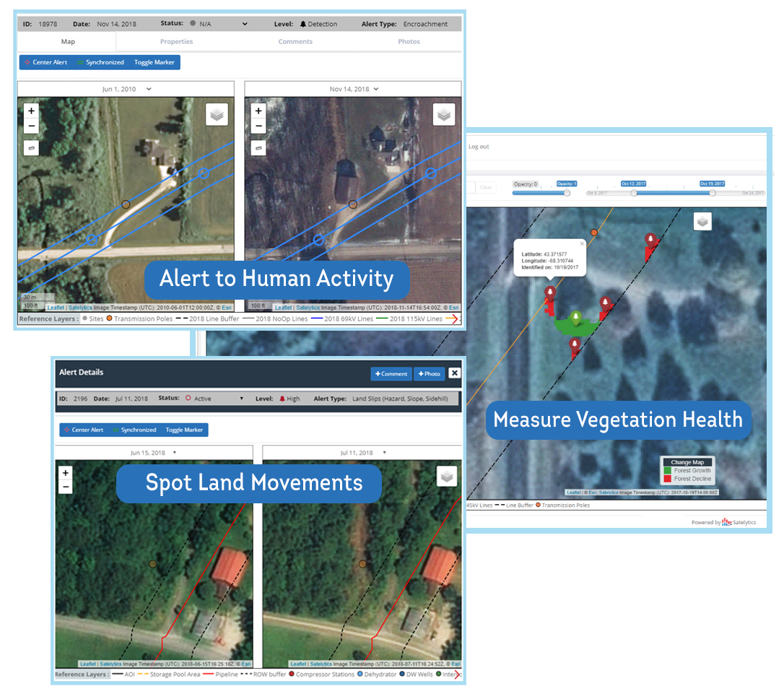The width and height of the screenshot is (784, 699).
Task: Adjust the Opacity slider handle
Action: point(567,193)
